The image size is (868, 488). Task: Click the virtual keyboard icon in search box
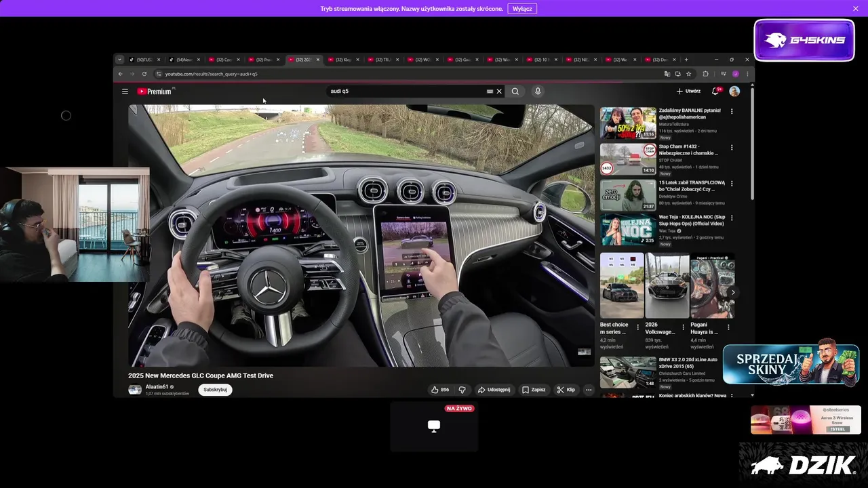[490, 91]
